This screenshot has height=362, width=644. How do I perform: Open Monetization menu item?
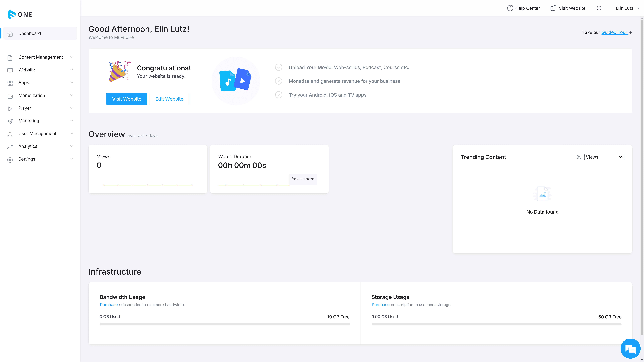[x=40, y=95]
